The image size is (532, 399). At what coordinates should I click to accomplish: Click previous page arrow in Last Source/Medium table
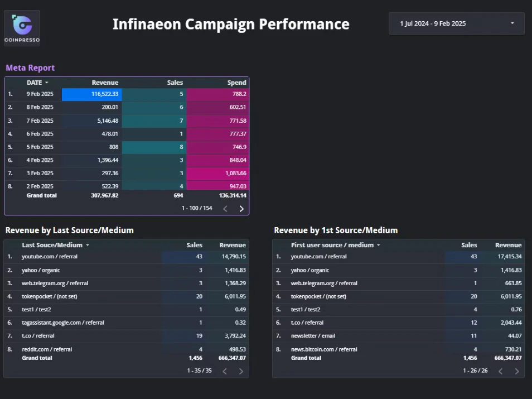[x=225, y=371]
